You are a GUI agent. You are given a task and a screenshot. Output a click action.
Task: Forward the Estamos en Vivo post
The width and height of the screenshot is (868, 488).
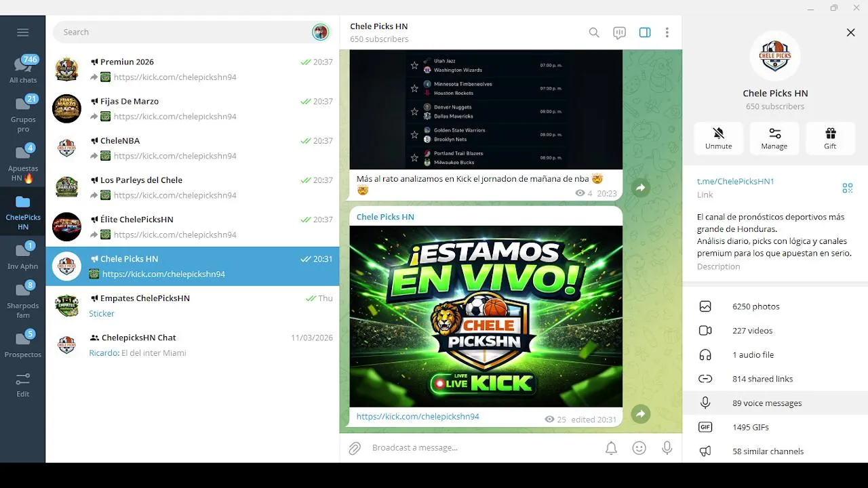tap(641, 414)
